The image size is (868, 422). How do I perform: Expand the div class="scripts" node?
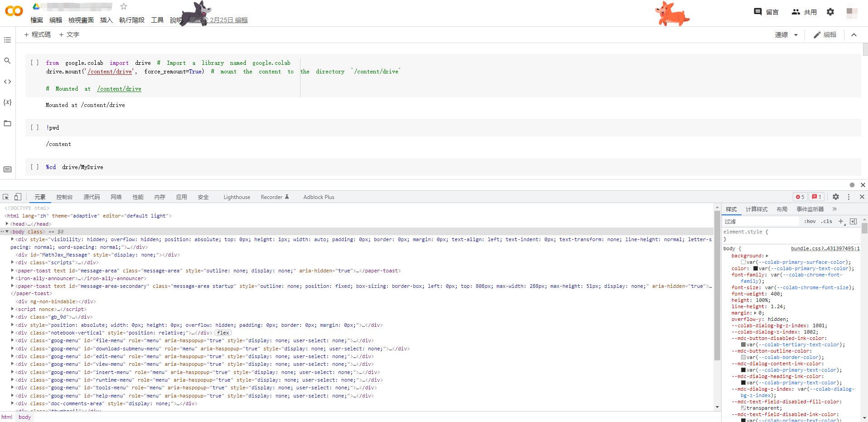(12, 262)
